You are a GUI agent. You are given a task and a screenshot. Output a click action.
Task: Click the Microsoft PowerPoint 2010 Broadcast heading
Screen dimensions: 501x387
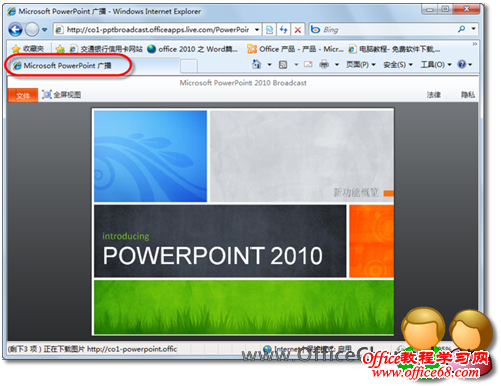click(x=243, y=83)
